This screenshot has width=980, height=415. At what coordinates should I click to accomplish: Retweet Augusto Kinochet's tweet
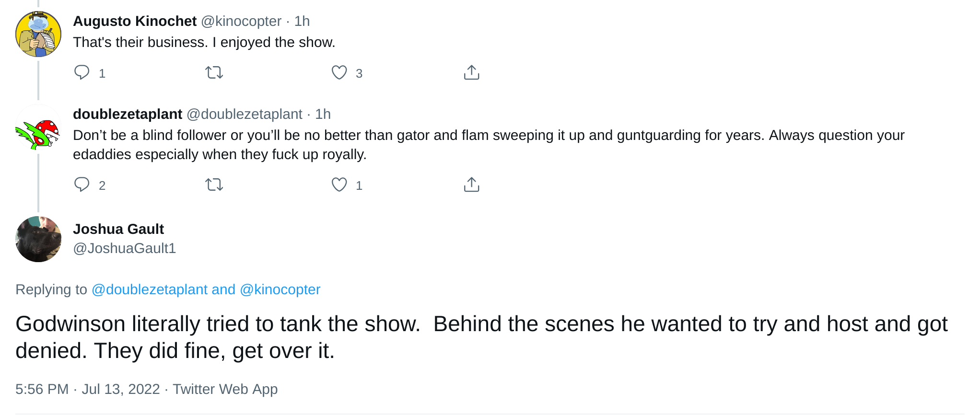(x=214, y=72)
